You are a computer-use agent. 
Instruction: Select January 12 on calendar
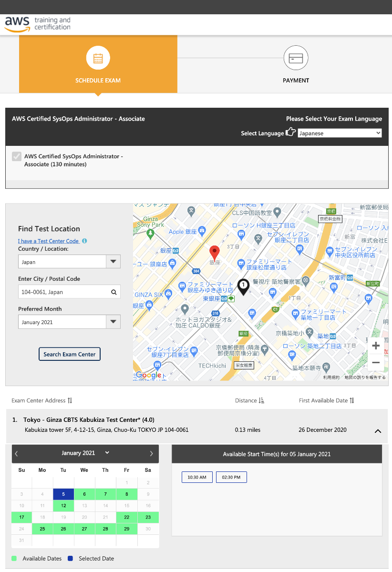63,506
